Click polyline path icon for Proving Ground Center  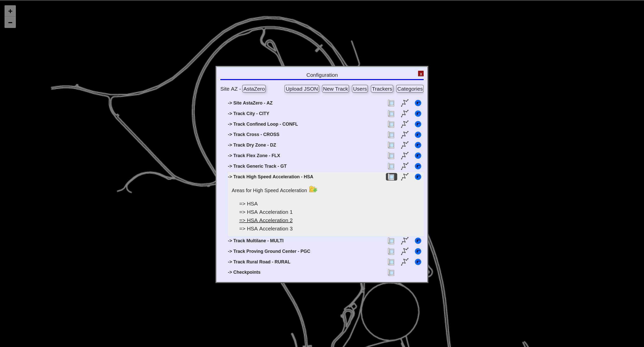click(405, 251)
